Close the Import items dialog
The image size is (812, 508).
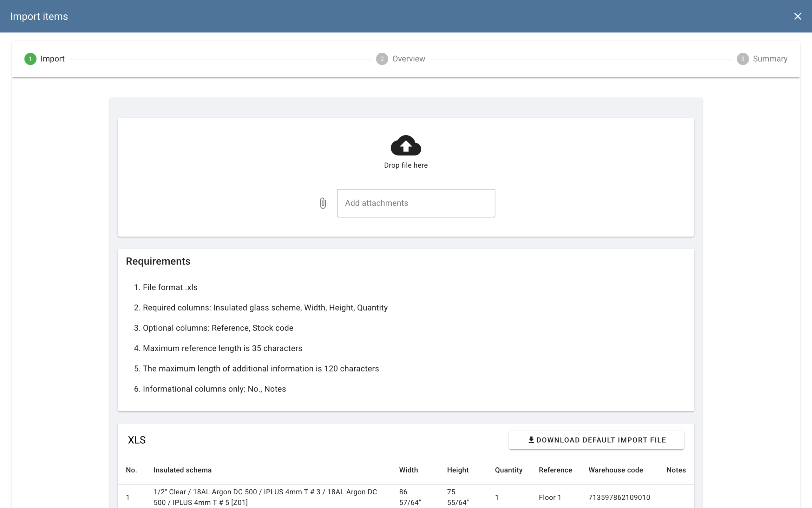[797, 16]
